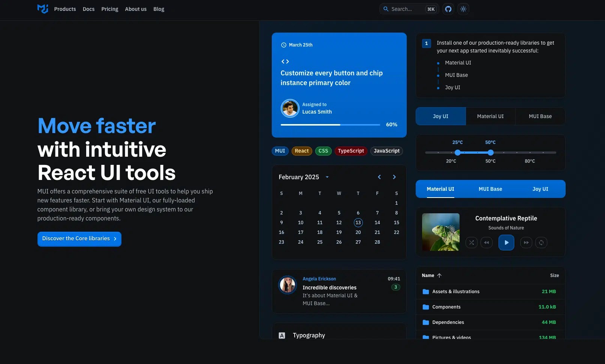Click the MUI Base list item in step 1

point(457,75)
